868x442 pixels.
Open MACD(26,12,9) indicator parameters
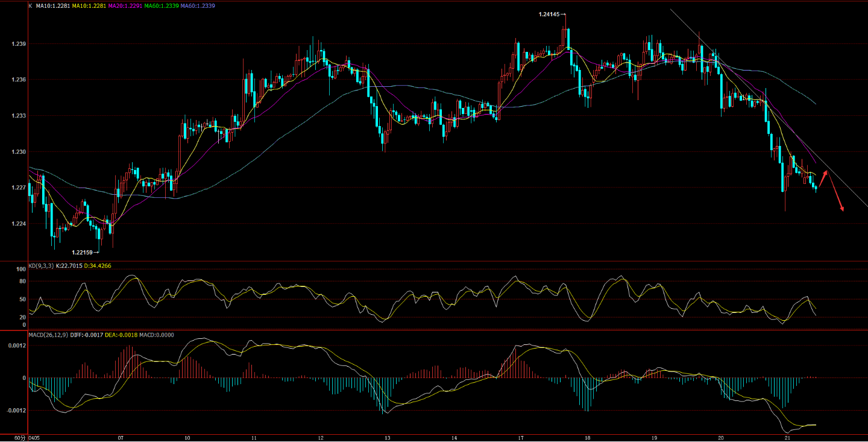[48, 334]
